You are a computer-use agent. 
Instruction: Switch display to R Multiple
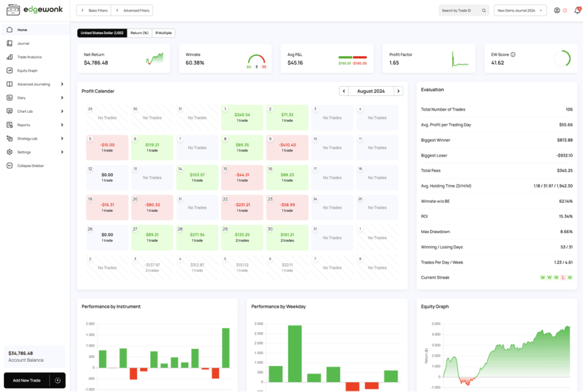tap(163, 33)
